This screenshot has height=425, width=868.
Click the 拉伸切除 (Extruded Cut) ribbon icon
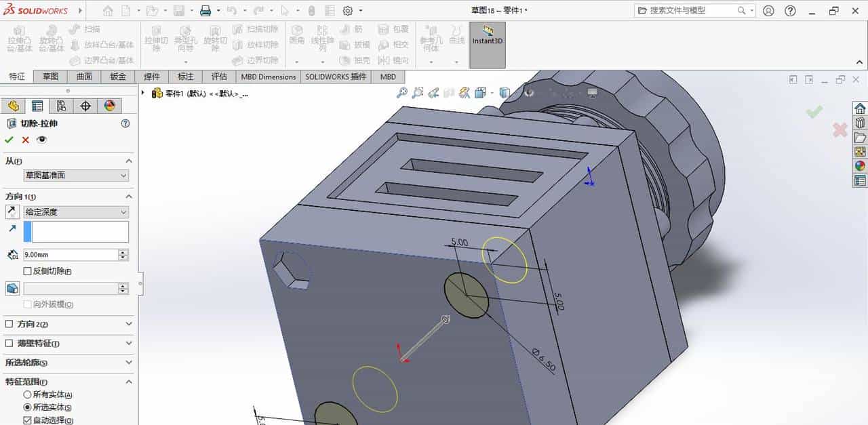click(156, 41)
